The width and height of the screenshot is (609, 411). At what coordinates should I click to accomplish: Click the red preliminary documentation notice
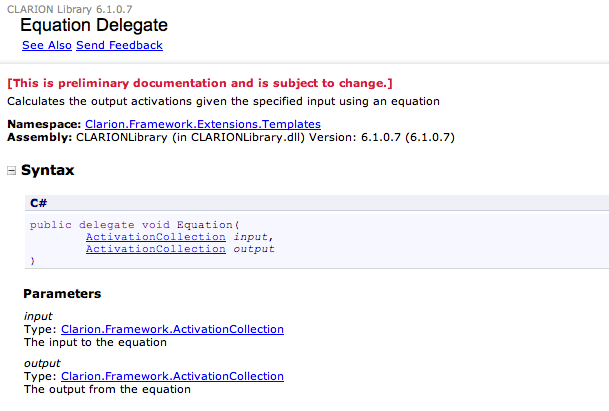tap(200, 83)
